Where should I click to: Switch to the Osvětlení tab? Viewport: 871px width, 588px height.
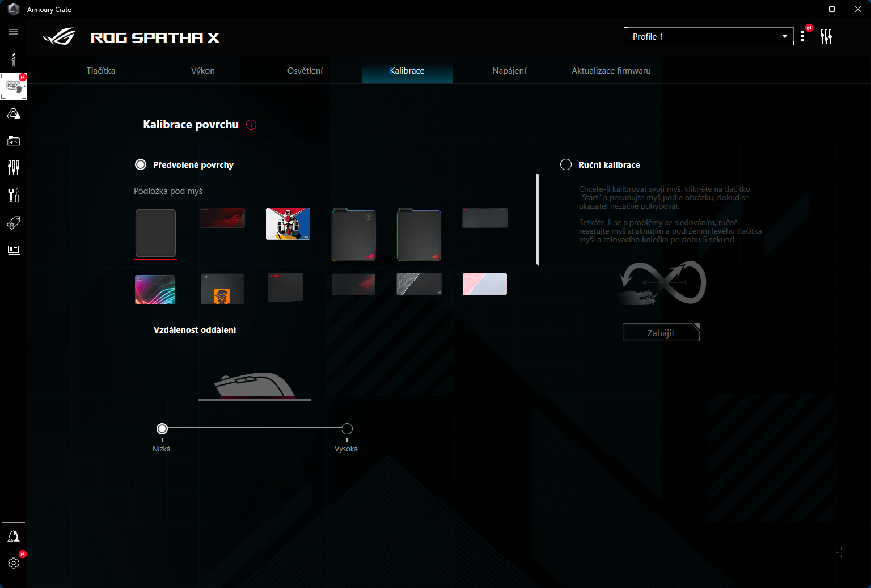pos(305,71)
